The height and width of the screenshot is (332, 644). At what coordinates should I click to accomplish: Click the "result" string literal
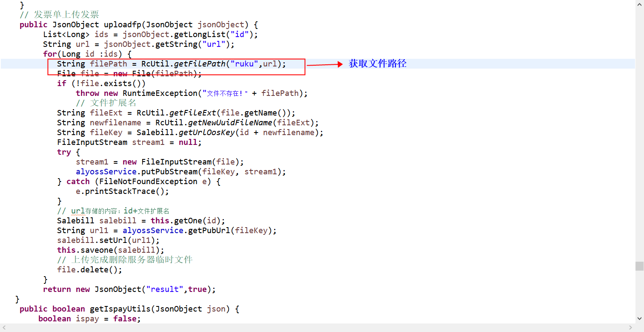tap(165, 289)
